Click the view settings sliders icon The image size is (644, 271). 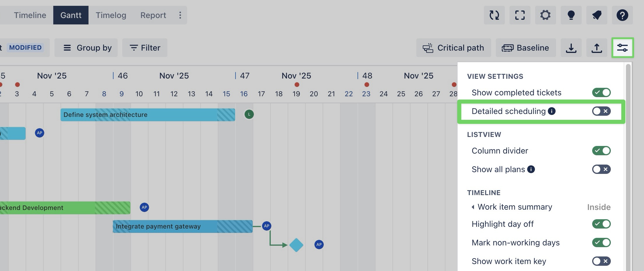[622, 48]
